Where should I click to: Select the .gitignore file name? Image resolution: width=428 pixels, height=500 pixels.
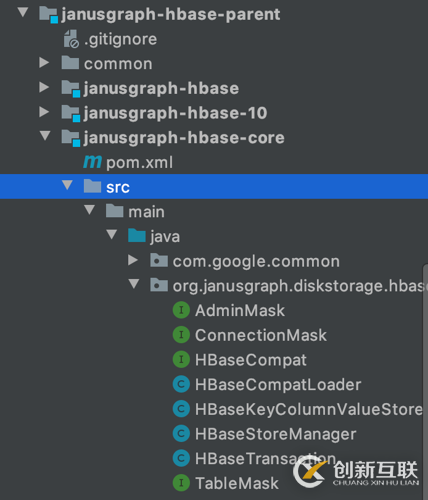[x=120, y=39]
